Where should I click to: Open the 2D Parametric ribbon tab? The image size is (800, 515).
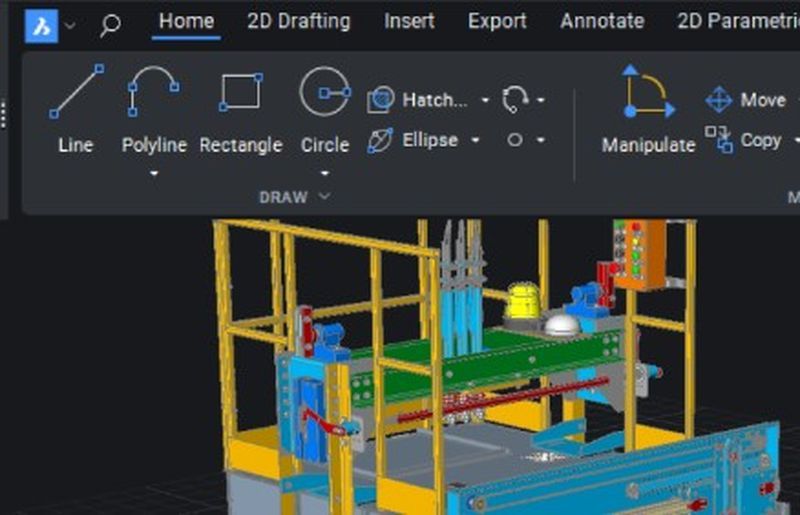pyautogui.click(x=738, y=21)
